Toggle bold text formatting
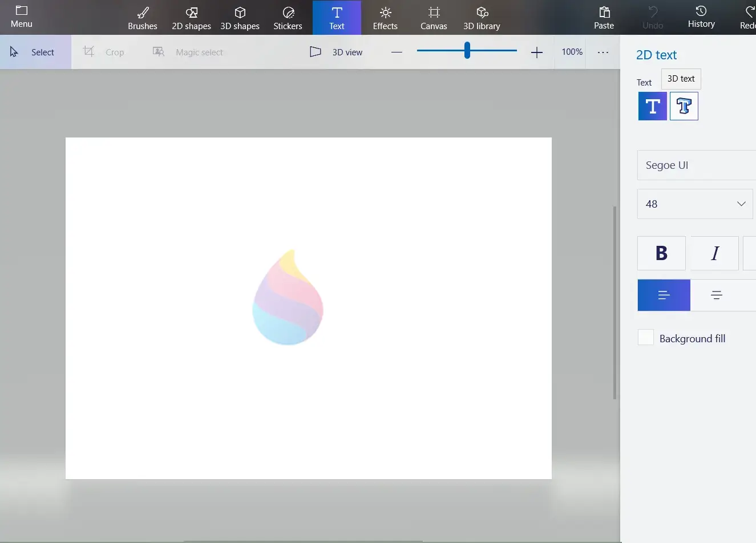The width and height of the screenshot is (756, 543). [661, 253]
